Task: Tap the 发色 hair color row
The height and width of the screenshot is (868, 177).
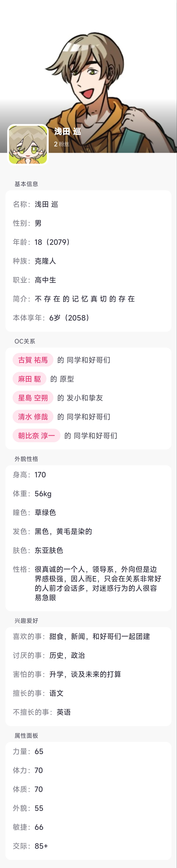Action: point(89,531)
